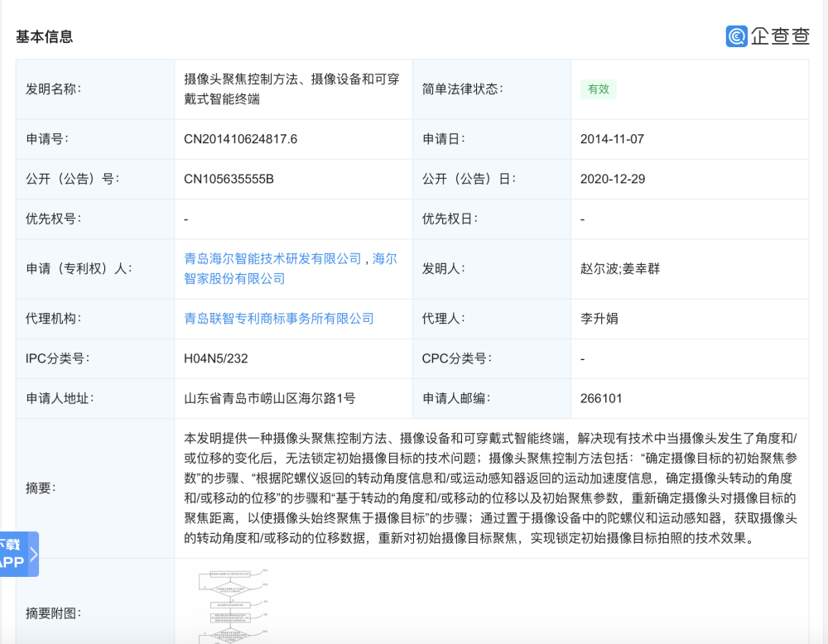Click the 代理机构 field label
This screenshot has width=828, height=644.
53,319
